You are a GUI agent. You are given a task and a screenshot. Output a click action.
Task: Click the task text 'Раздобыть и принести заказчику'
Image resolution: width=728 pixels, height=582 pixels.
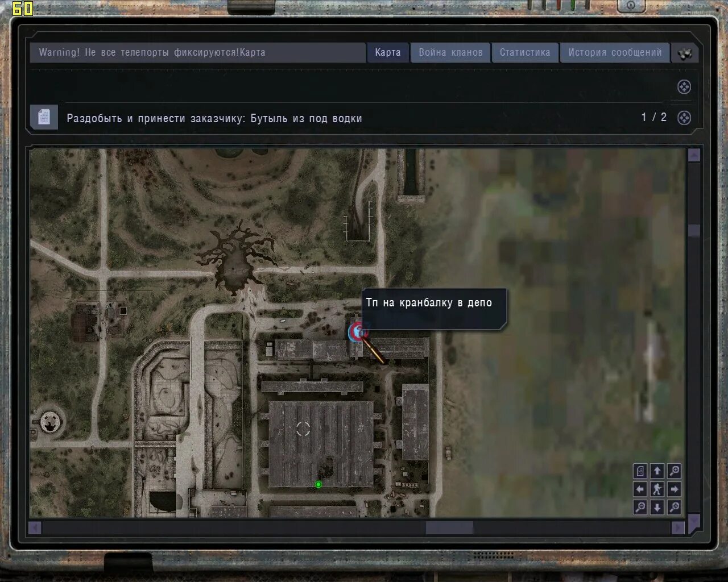pyautogui.click(x=156, y=118)
